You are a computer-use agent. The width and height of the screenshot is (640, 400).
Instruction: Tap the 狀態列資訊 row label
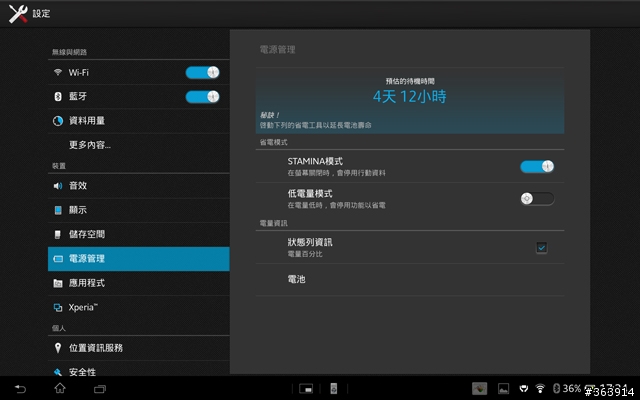tap(310, 242)
